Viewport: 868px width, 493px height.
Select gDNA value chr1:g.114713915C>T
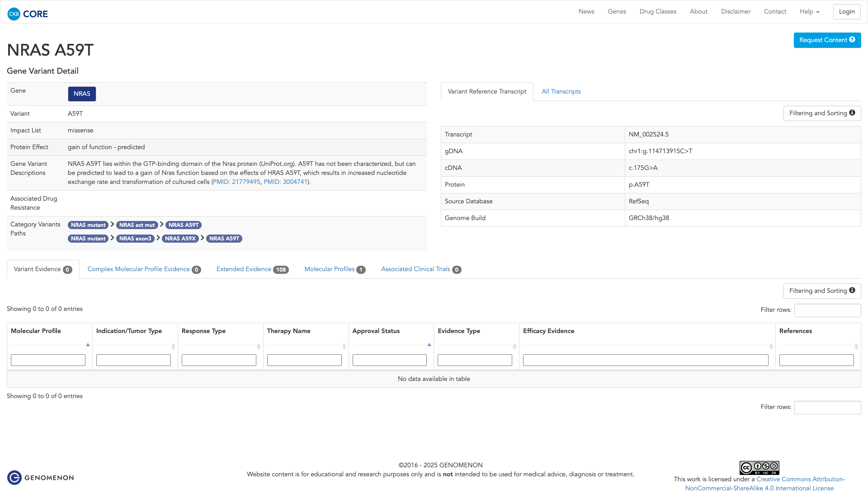[x=660, y=151]
